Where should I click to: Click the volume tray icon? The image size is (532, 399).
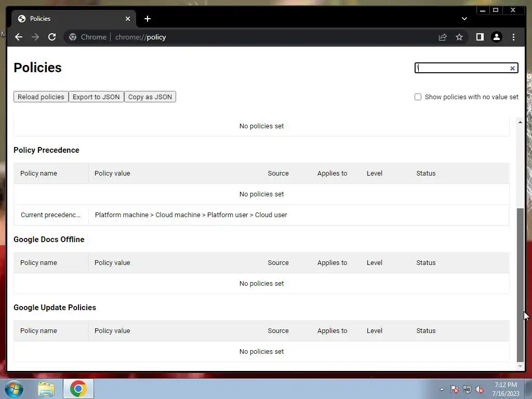[x=480, y=390]
